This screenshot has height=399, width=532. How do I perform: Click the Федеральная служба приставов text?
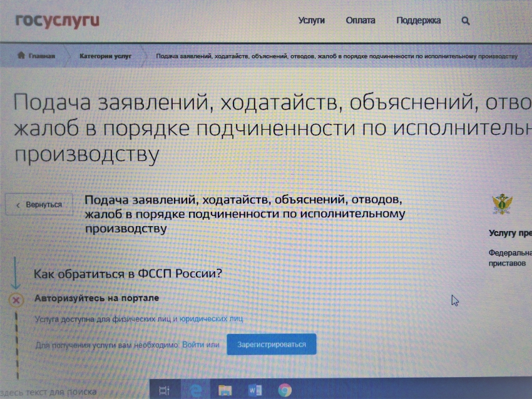tap(510, 258)
